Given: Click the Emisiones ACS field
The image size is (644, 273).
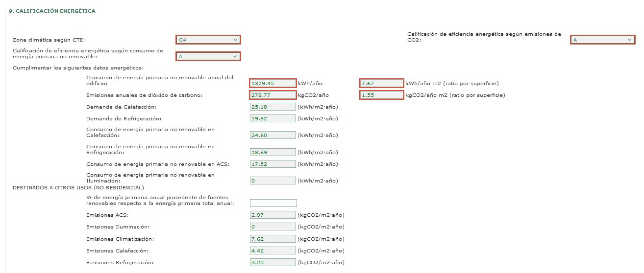Looking at the screenshot, I should [x=273, y=215].
